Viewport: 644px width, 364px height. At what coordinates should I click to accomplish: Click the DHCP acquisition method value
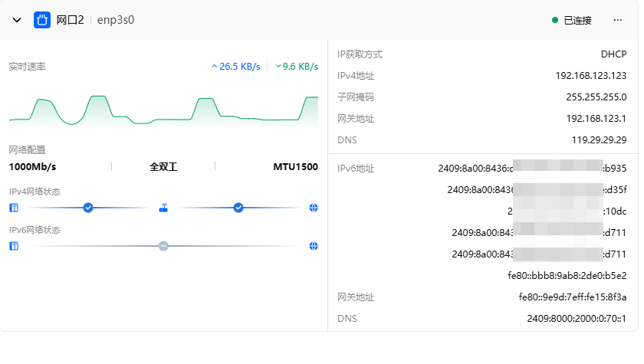click(x=613, y=54)
